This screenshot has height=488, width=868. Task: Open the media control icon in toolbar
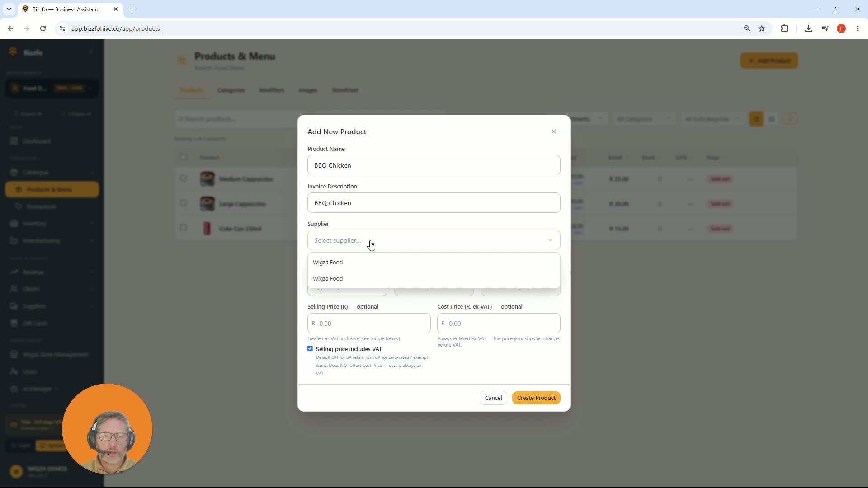click(x=825, y=28)
